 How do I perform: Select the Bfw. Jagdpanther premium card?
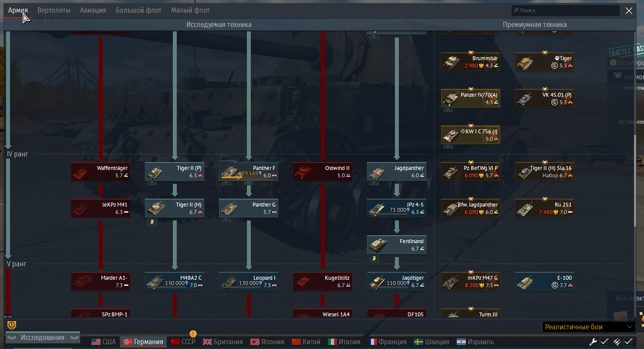(471, 208)
